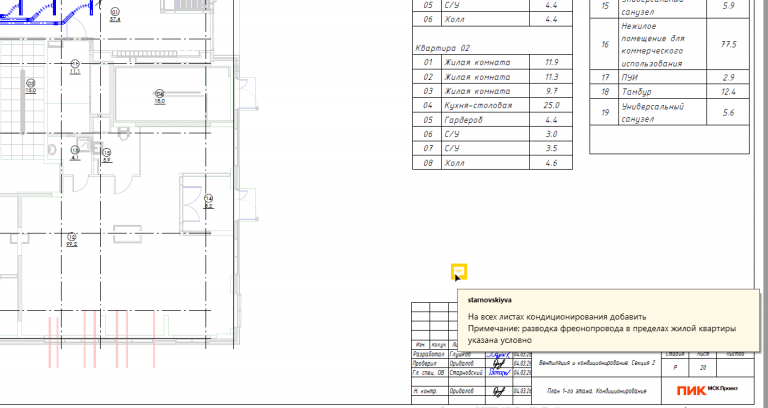Click the note line 'указана условно'

tap(500, 340)
